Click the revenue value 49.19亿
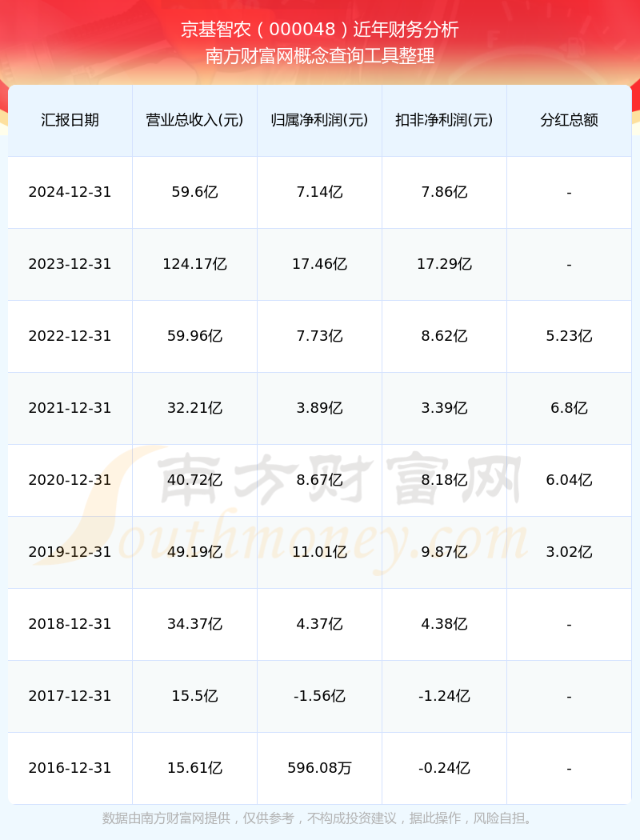The height and width of the screenshot is (840, 640). (195, 552)
